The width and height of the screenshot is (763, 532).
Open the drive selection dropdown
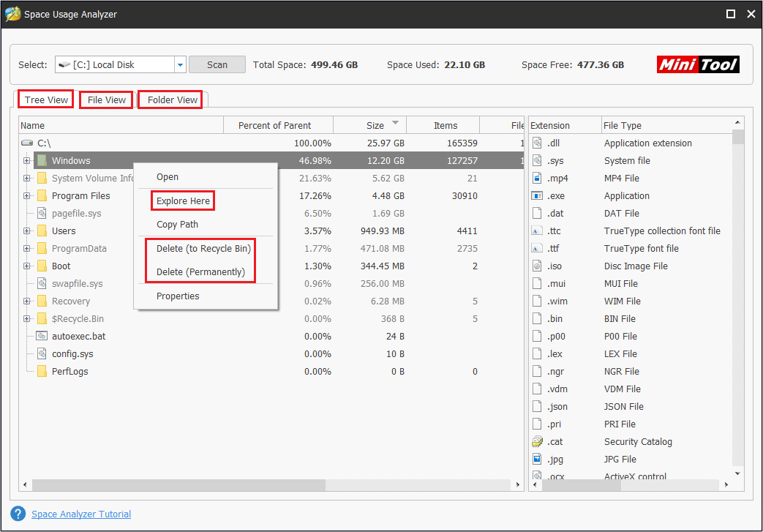pyautogui.click(x=180, y=64)
